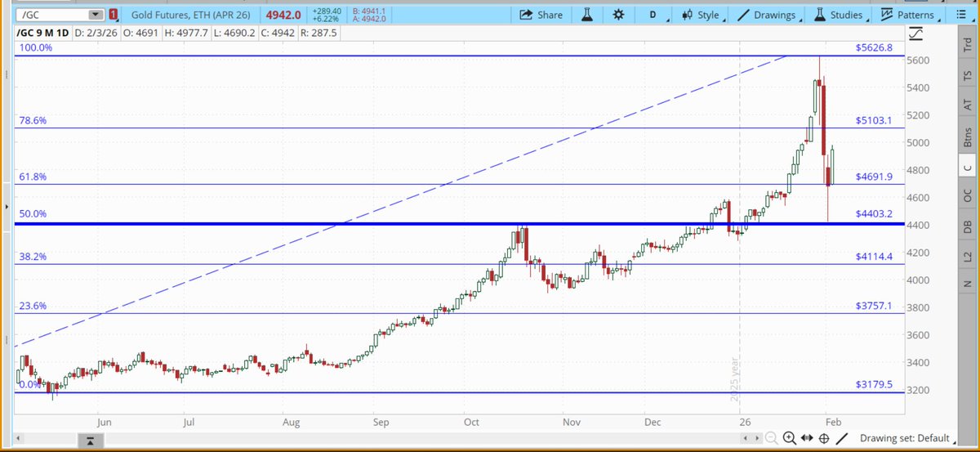Open the OC side panel tab
980x452 pixels.
[968, 196]
